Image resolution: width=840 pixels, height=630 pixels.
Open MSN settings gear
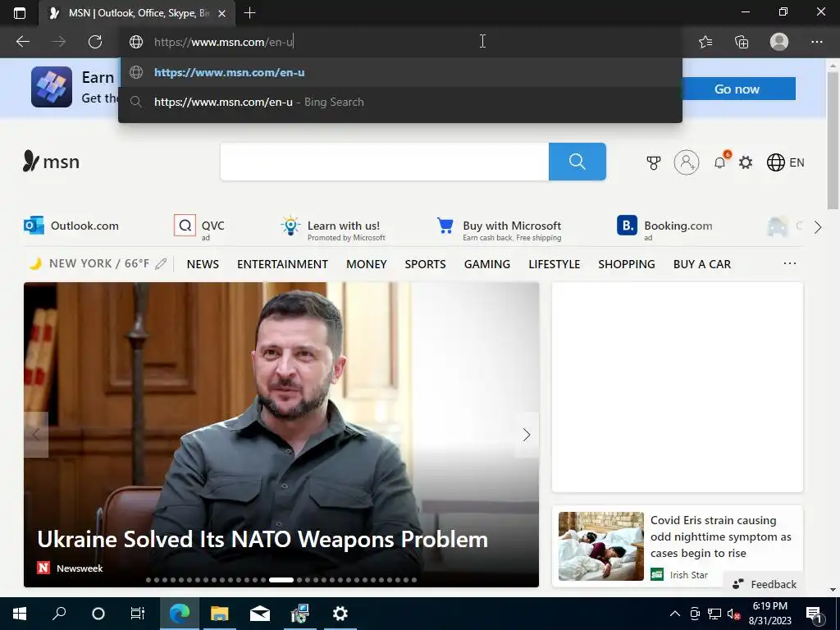pos(746,162)
